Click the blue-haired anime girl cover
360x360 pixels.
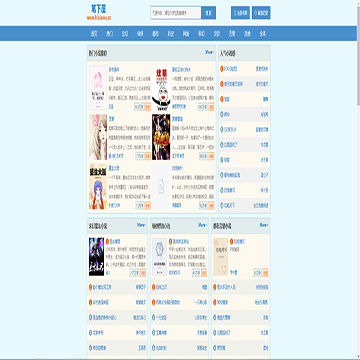click(x=98, y=187)
